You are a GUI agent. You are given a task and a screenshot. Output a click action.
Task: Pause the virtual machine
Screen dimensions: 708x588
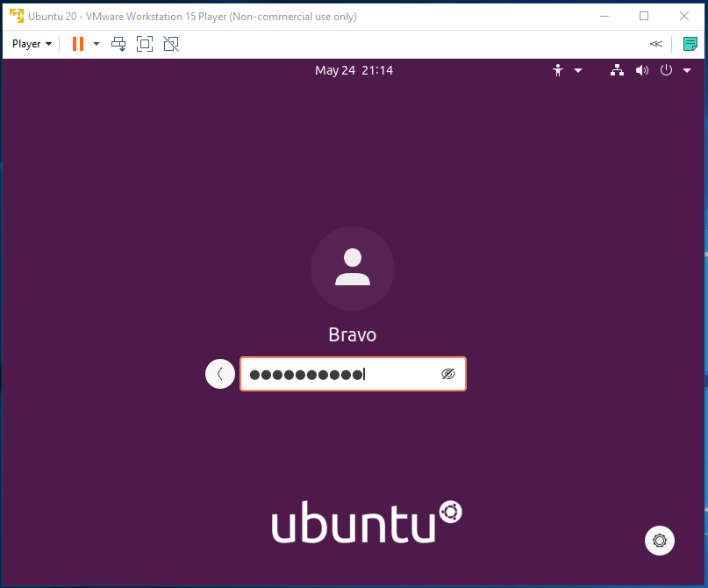point(78,44)
